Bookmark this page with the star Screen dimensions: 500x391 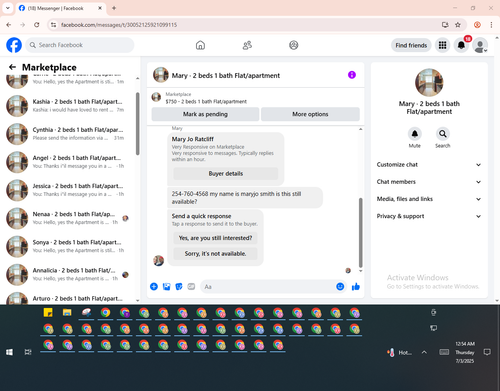458,25
